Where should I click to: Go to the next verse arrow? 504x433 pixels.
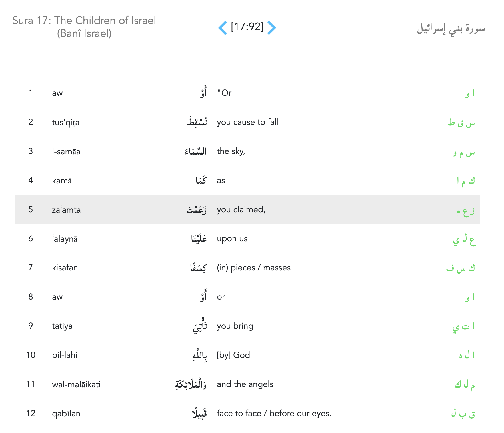pyautogui.click(x=271, y=28)
